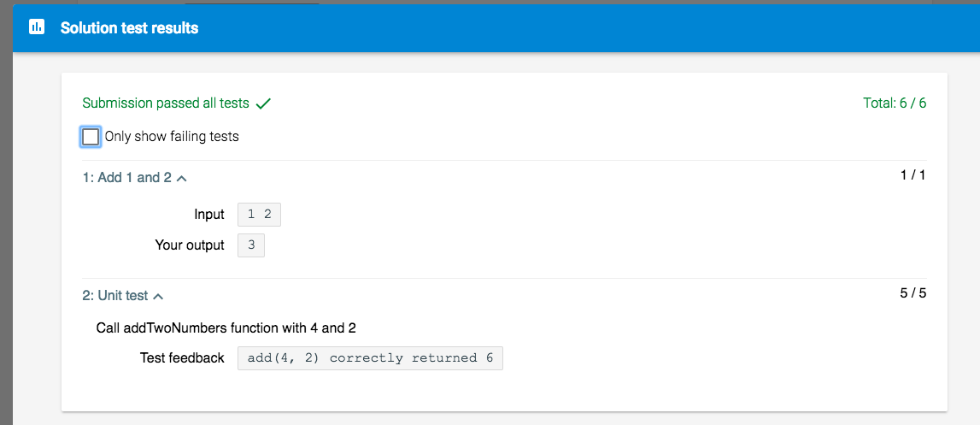
Task: Click the "1: Add 1 and 2" test title
Action: [x=126, y=178]
